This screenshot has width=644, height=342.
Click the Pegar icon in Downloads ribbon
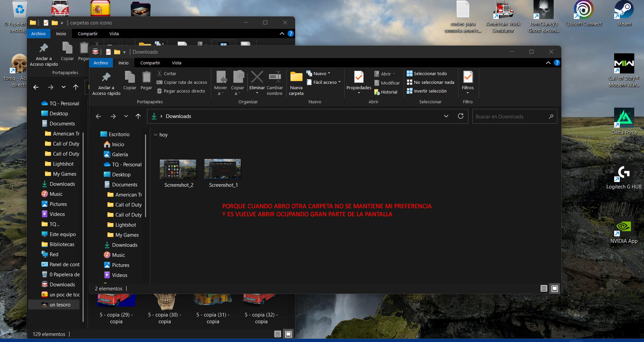146,77
